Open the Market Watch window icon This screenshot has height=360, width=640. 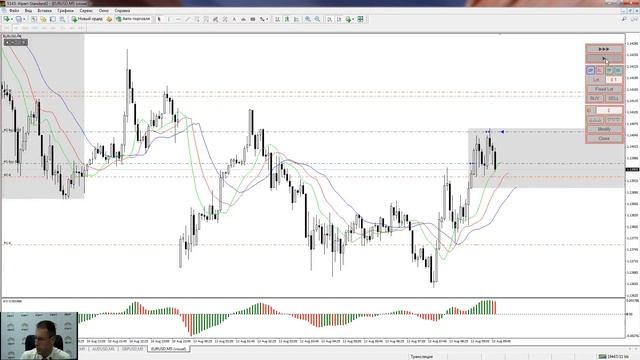(34, 19)
